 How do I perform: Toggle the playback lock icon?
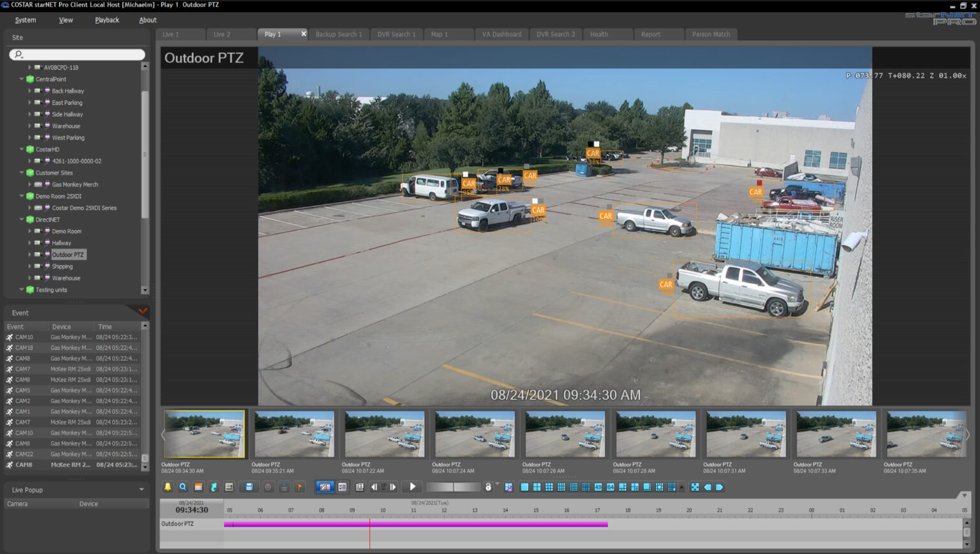488,487
